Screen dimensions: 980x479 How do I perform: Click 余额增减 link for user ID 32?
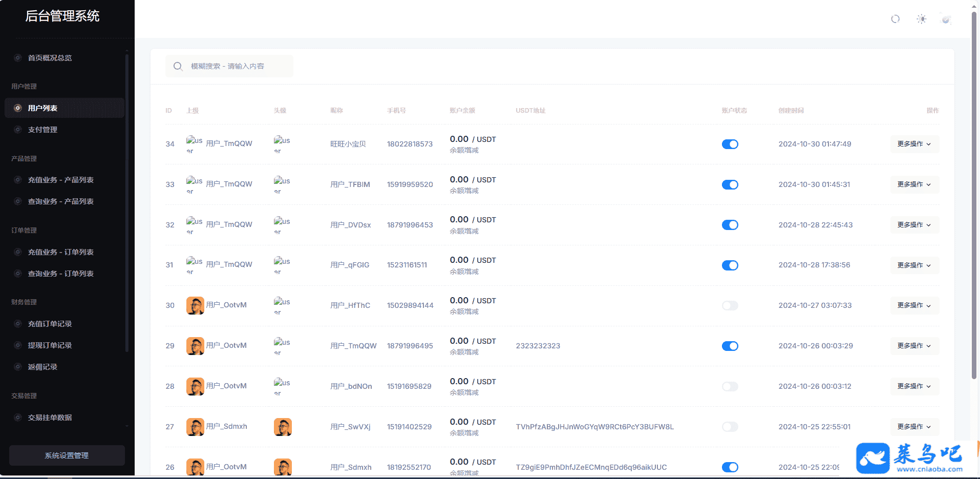click(x=464, y=231)
